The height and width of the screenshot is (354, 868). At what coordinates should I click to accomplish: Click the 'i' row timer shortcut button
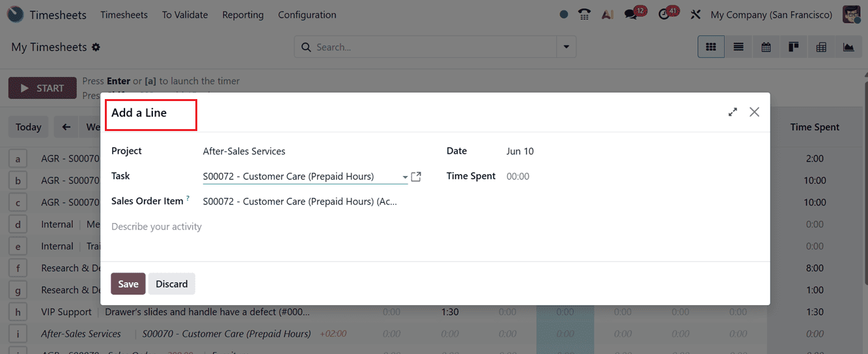[18, 334]
